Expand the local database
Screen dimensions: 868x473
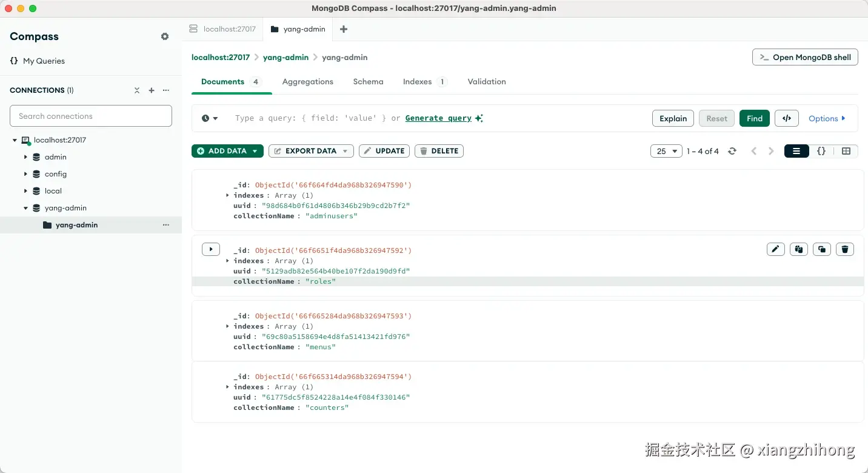pyautogui.click(x=25, y=191)
